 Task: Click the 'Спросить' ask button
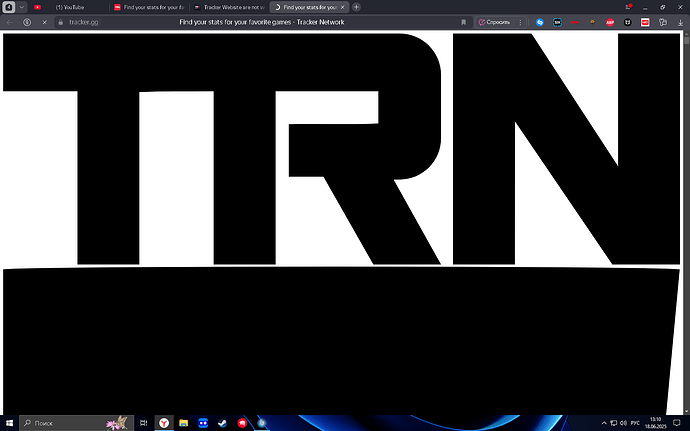pos(495,22)
